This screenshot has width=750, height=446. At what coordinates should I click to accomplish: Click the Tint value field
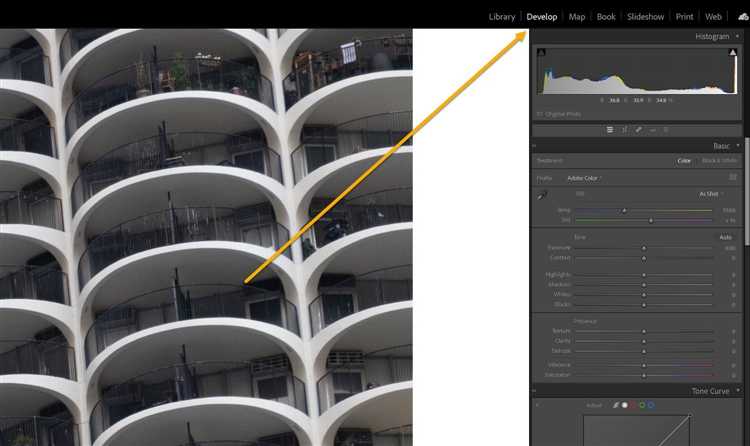(730, 221)
